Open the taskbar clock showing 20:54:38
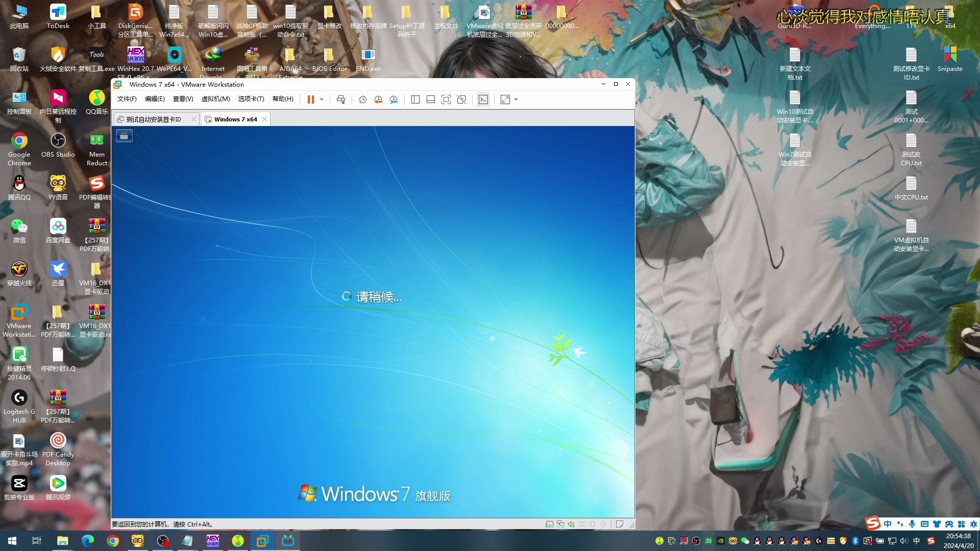 (958, 541)
